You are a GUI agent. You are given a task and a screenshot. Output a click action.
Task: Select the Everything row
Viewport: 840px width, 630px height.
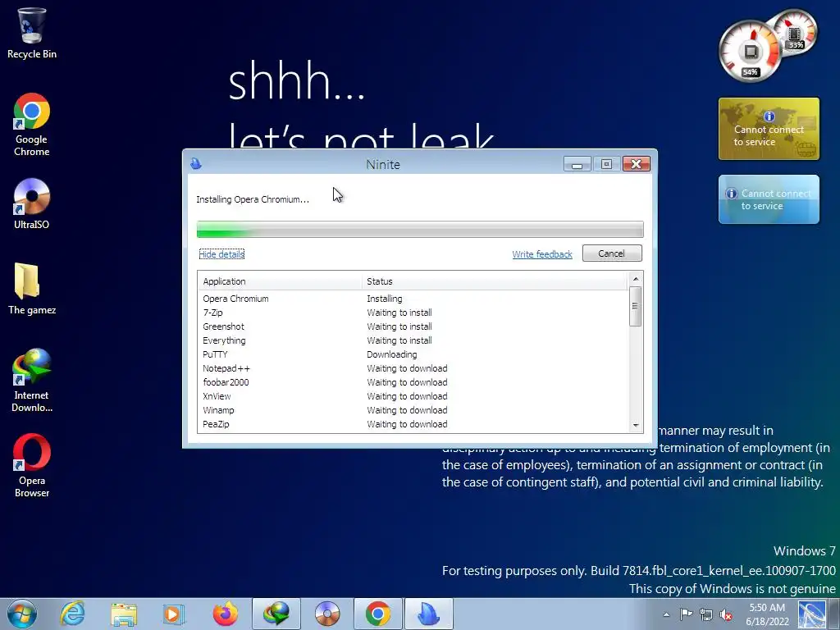pyautogui.click(x=413, y=340)
